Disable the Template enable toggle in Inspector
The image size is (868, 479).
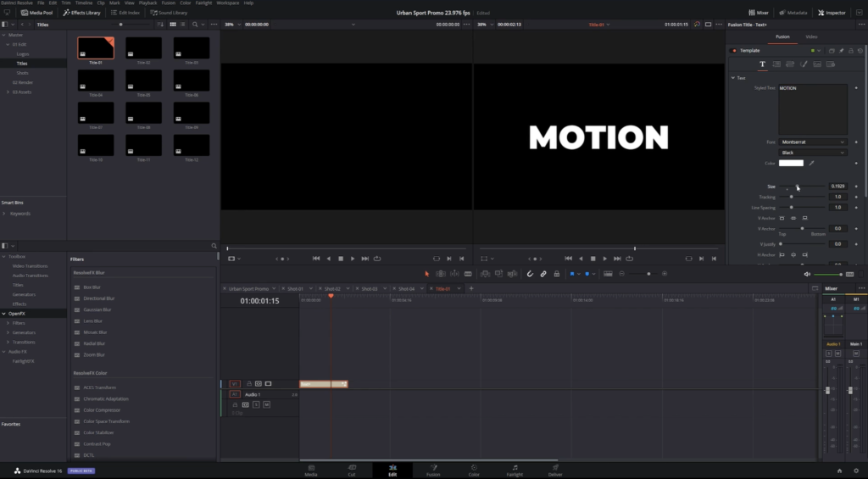coord(734,51)
